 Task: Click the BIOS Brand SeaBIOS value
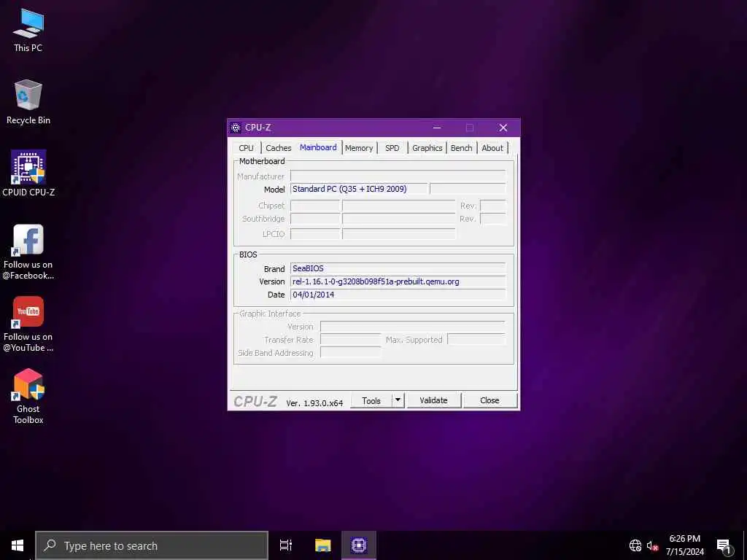click(398, 268)
